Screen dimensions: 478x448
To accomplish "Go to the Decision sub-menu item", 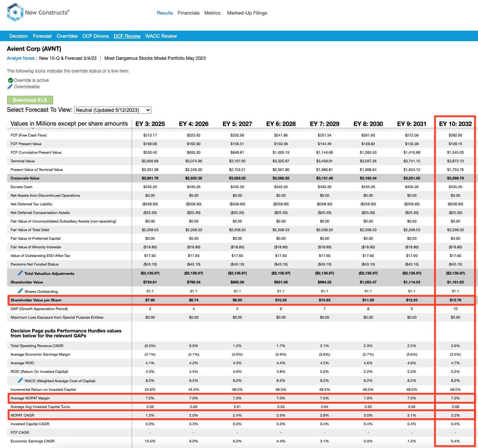I will (x=19, y=36).
